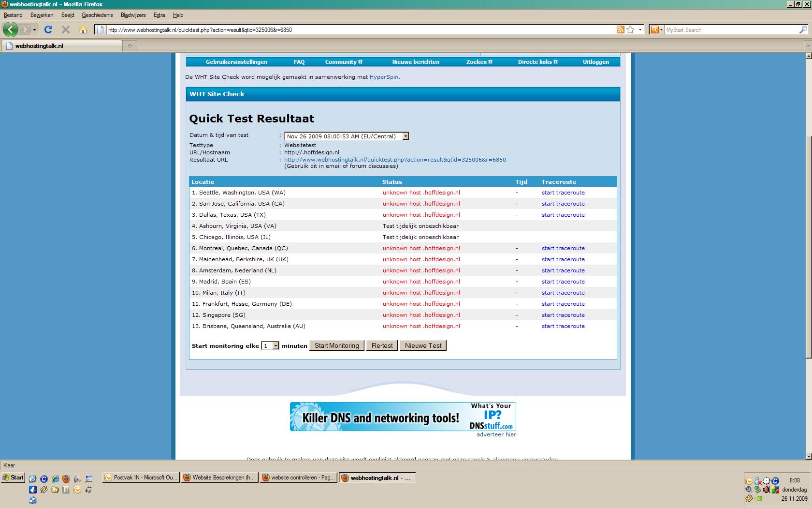Click the stop loading X icon

click(66, 30)
